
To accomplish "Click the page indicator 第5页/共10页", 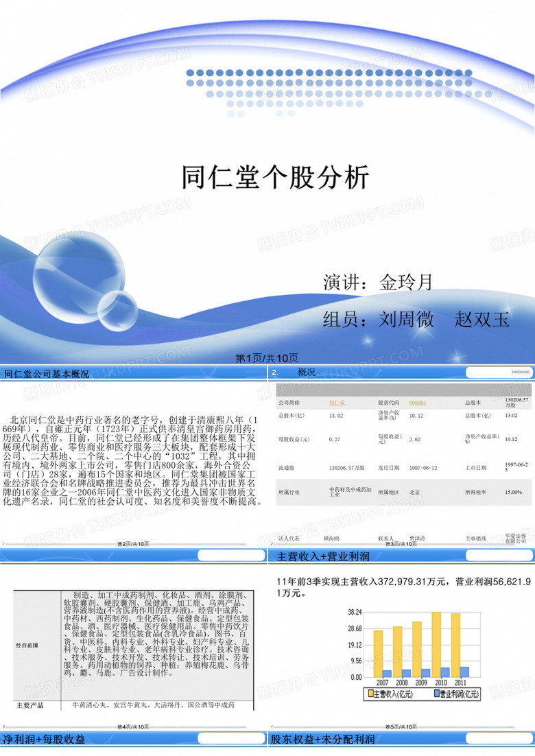I will tap(401, 727).
